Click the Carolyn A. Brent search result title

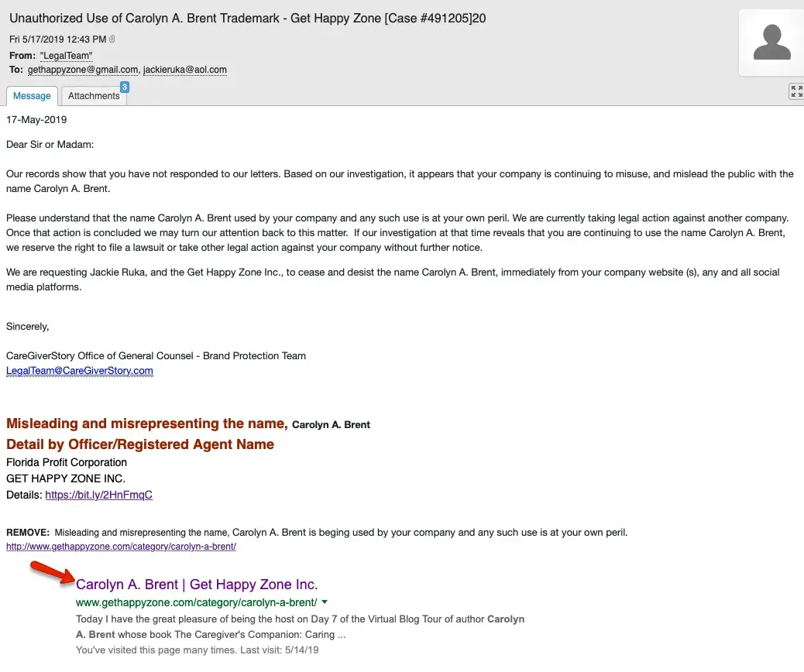pos(197,585)
